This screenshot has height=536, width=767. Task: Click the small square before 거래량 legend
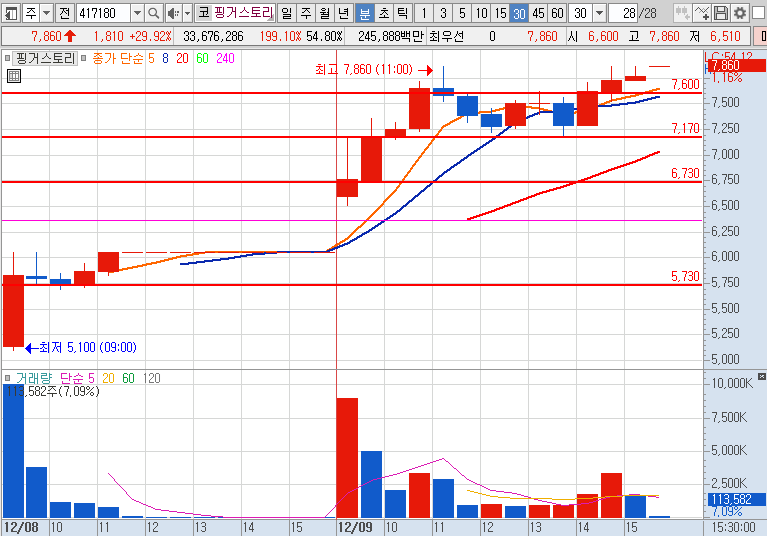pyautogui.click(x=7, y=378)
